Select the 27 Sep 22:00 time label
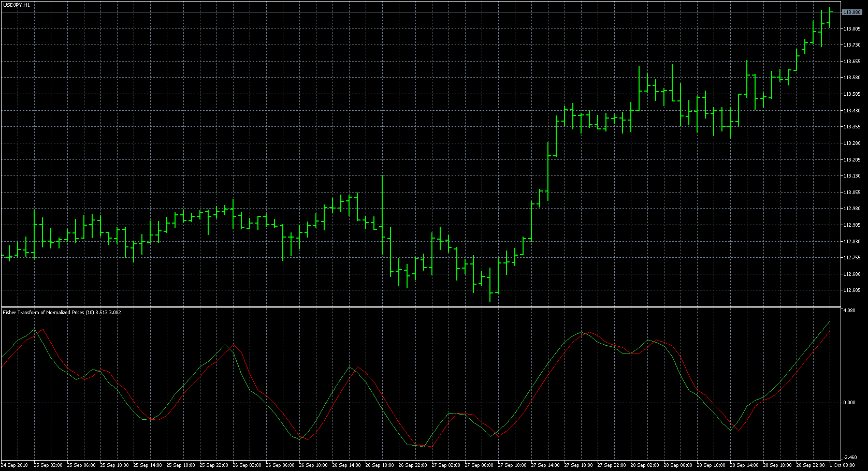The height and width of the screenshot is (471, 868). 612,465
